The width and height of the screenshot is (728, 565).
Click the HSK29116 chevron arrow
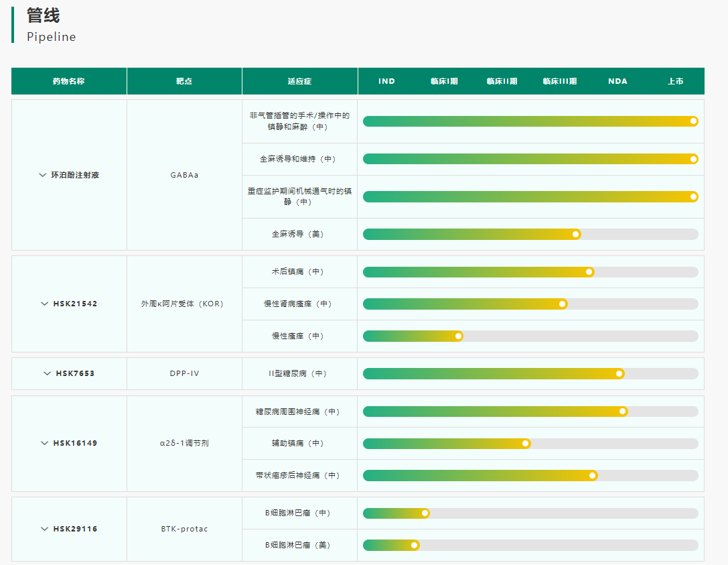[45, 529]
